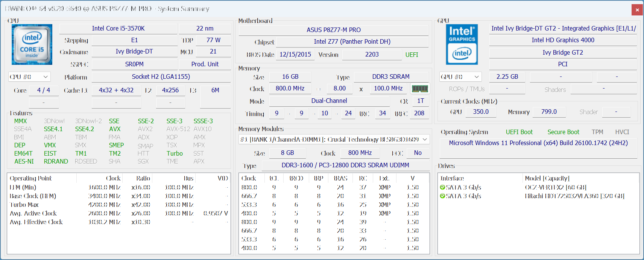Click the Turbo feature flag

pos(175,154)
